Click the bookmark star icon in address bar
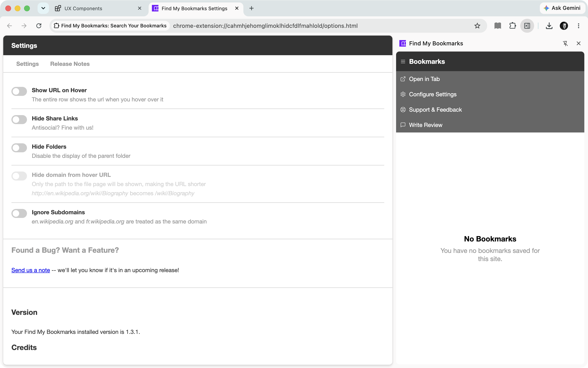588x368 pixels. (478, 26)
